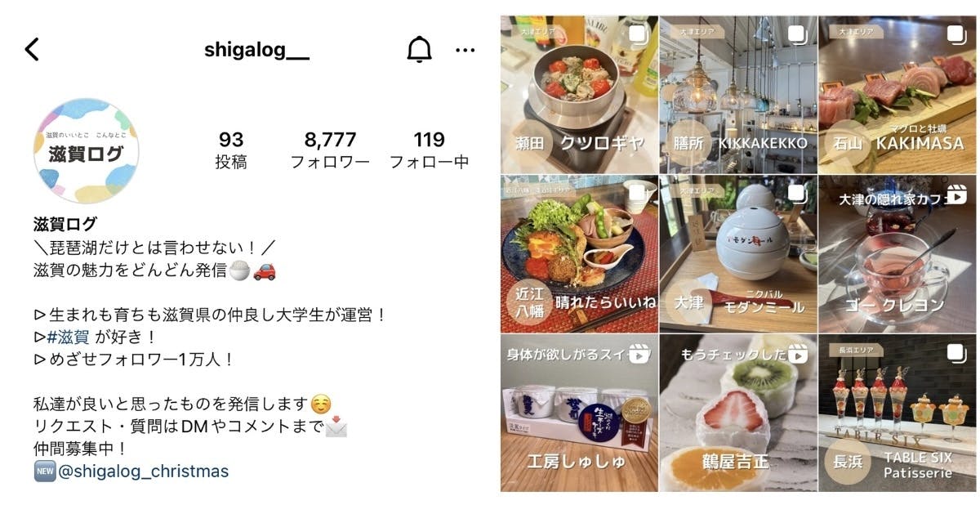View the 8,777 フォロワー list
Screen dimensions: 980x505
(x=330, y=150)
